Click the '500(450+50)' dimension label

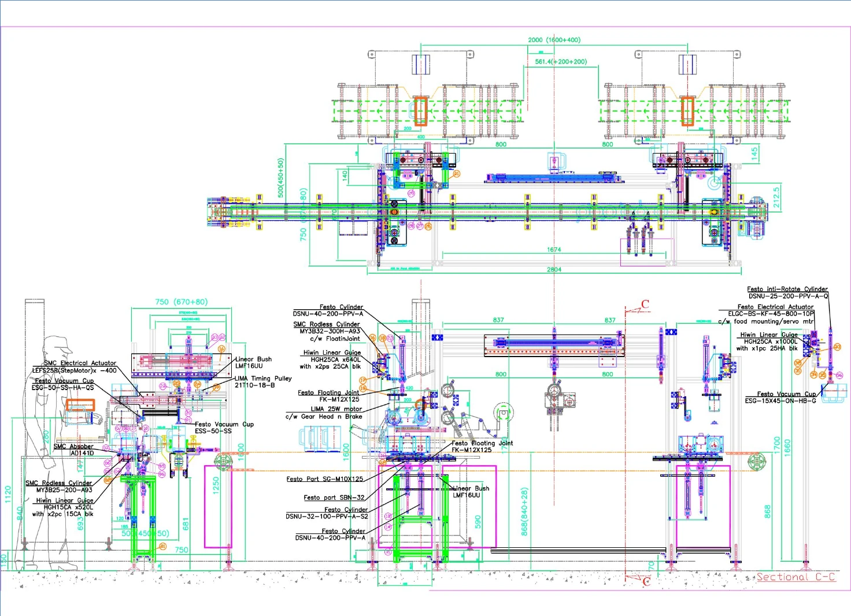pos(281,178)
